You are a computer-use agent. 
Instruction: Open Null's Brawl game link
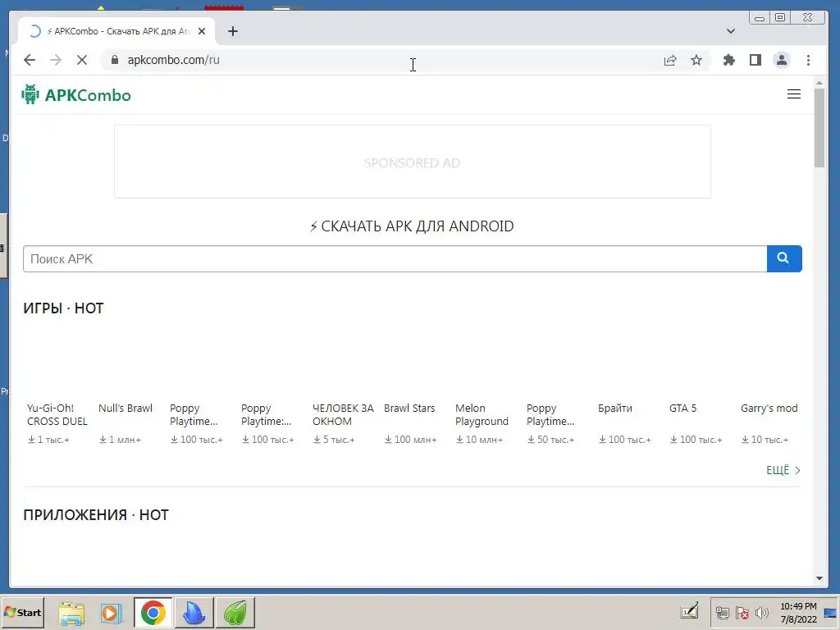126,409
